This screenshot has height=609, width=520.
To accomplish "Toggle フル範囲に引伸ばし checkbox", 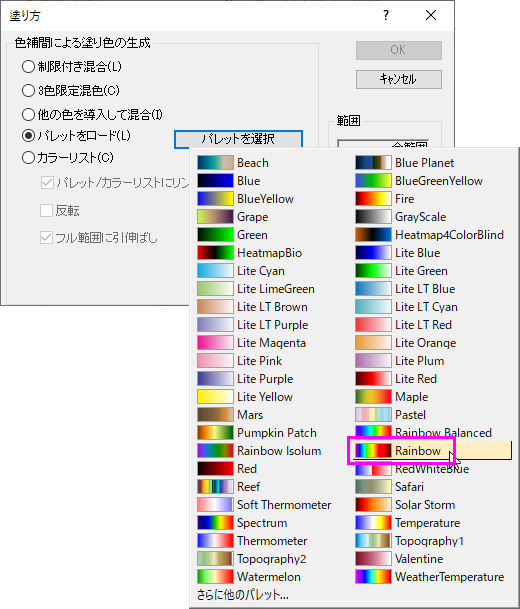I will [x=47, y=237].
